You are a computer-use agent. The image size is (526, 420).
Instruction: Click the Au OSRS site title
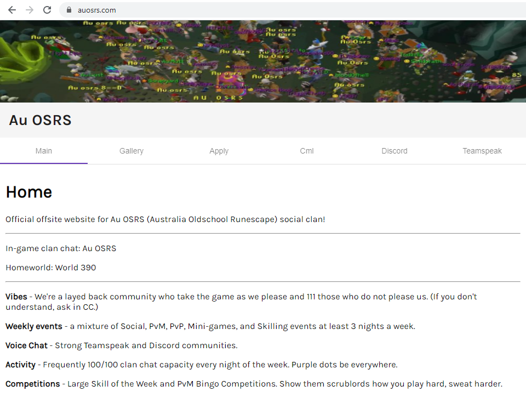[x=40, y=120]
